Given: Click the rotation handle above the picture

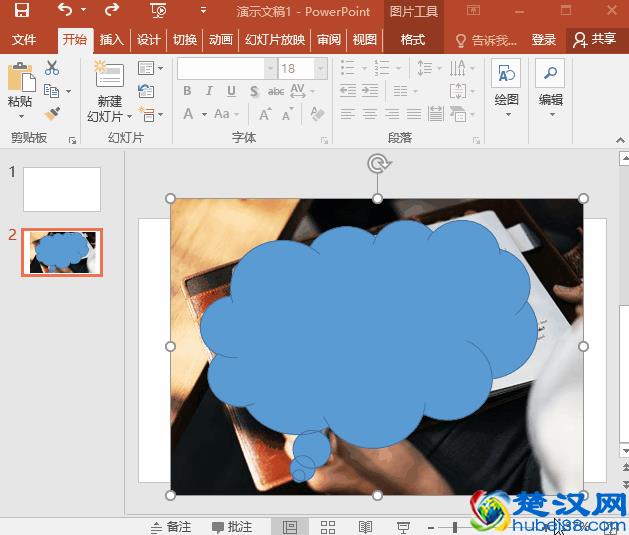Looking at the screenshot, I should pyautogui.click(x=378, y=164).
